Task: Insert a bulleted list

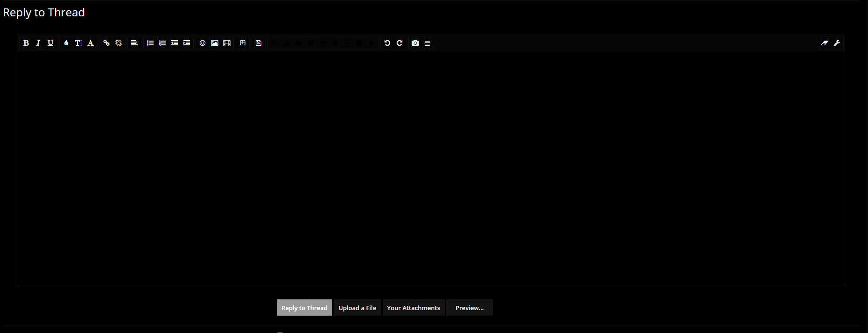Action: 150,43
